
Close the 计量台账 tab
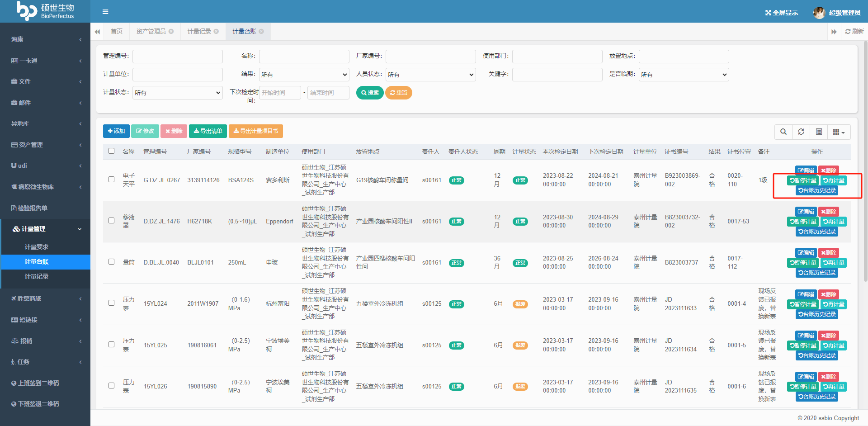pos(261,31)
